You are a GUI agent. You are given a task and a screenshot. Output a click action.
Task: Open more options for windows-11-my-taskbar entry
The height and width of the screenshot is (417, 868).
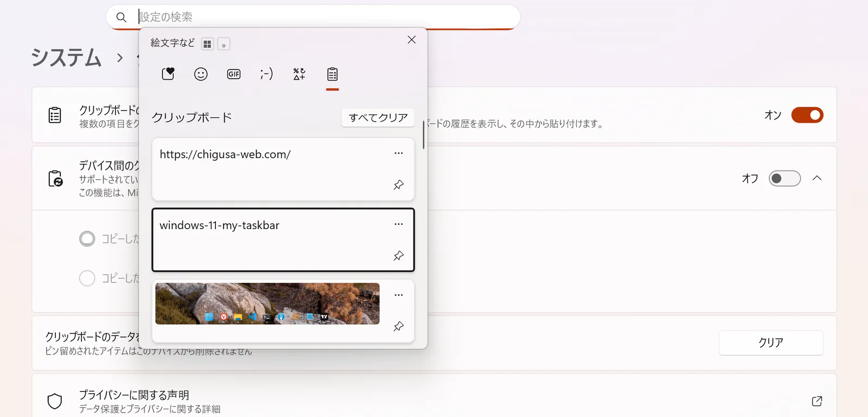tap(399, 224)
